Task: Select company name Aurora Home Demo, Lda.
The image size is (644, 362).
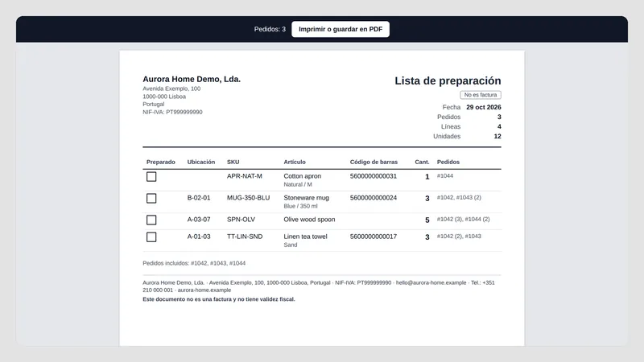Action: (x=192, y=79)
